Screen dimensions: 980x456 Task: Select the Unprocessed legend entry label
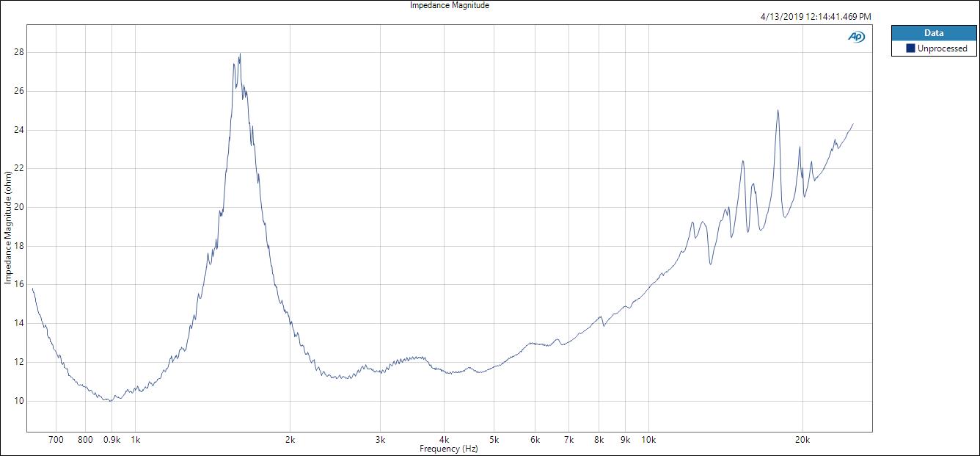pyautogui.click(x=943, y=48)
